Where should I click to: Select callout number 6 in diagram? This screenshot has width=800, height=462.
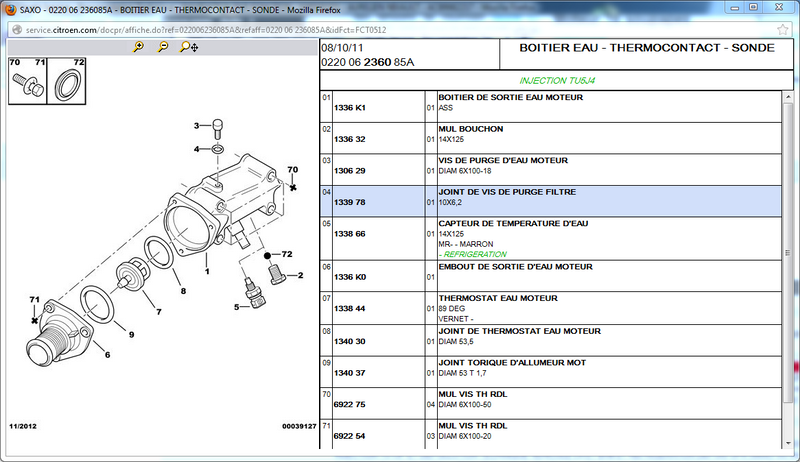click(107, 354)
